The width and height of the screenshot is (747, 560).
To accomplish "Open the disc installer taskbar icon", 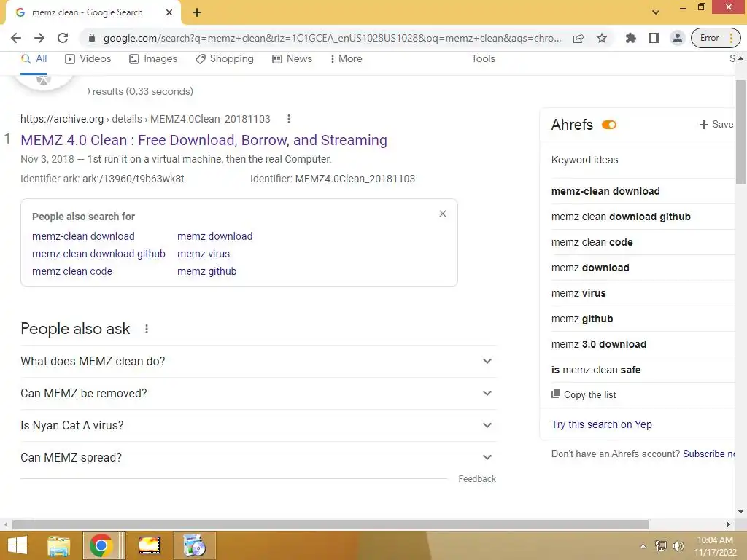I will [194, 545].
